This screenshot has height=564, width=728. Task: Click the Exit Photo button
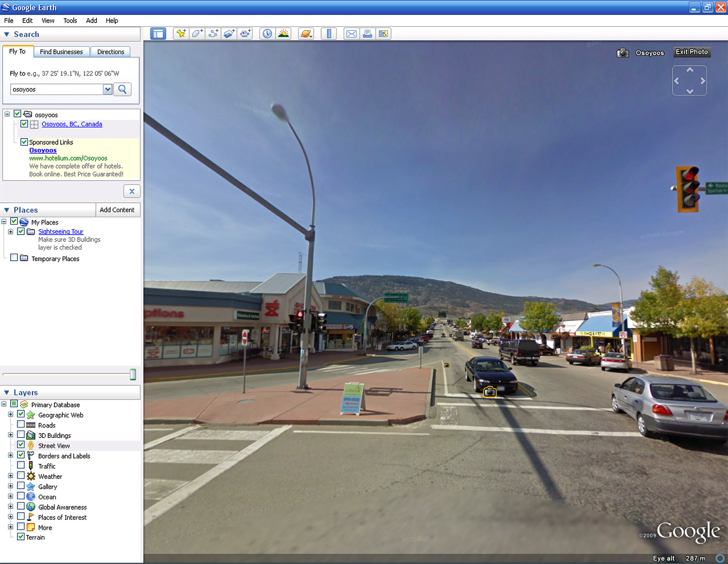pyautogui.click(x=691, y=52)
